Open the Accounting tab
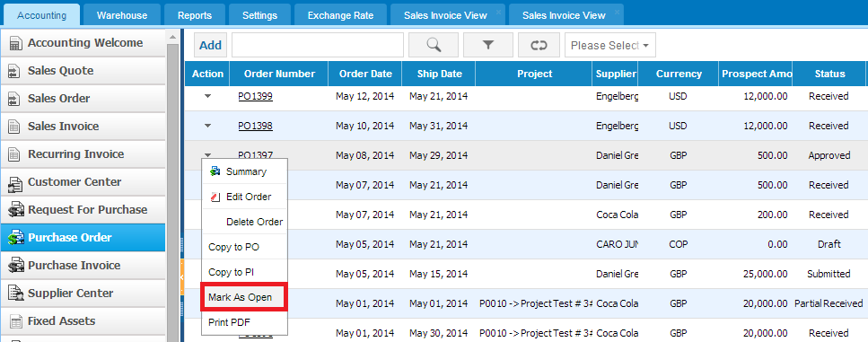Viewport: 868px width, 342px height. [x=41, y=15]
